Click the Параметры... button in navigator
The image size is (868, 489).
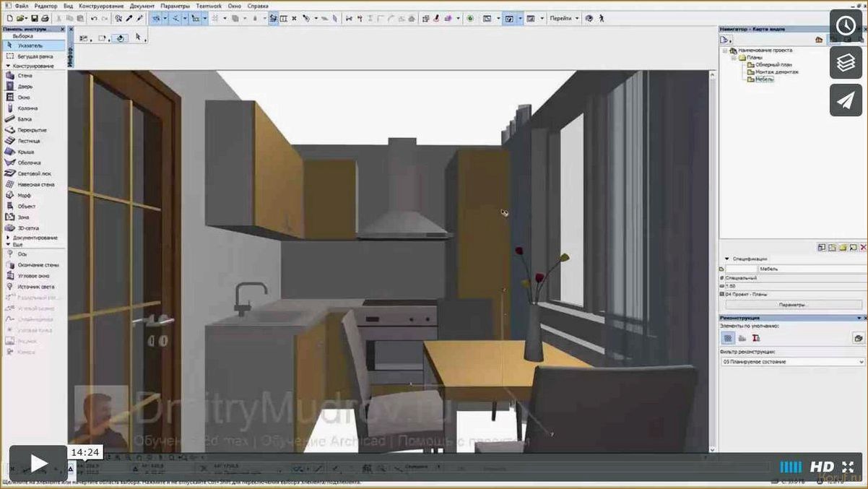[x=792, y=305]
